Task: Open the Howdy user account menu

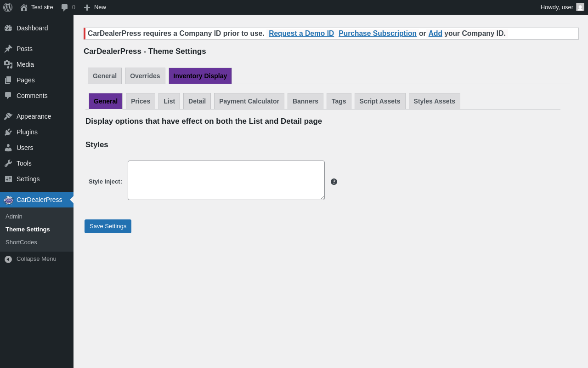Action: 557,7
